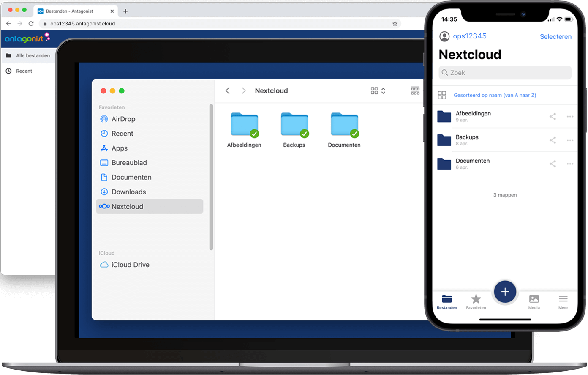The width and height of the screenshot is (588, 375).
Task: Select the Bestanden - Antagonist browser tab
Action: click(x=75, y=11)
